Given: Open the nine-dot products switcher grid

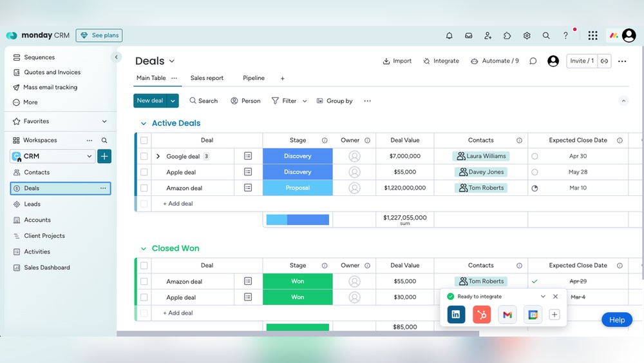Looking at the screenshot, I should 592,35.
